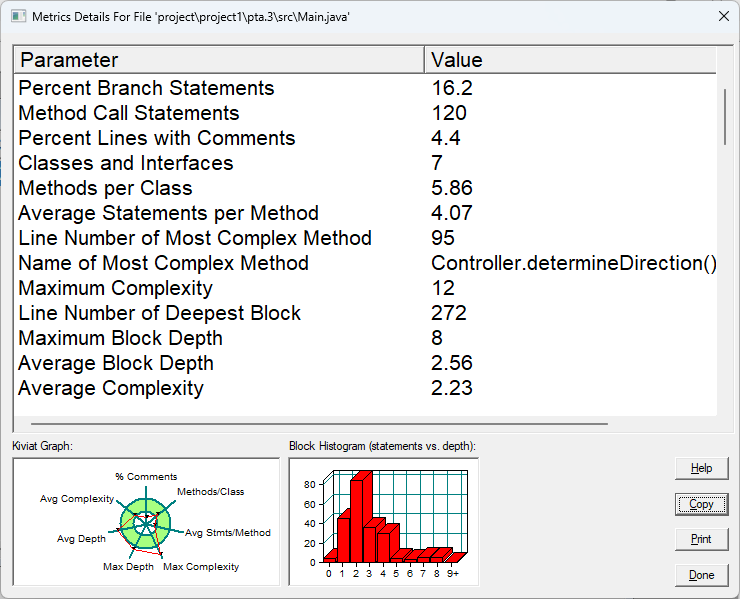The height and width of the screenshot is (599, 740).
Task: Sort by the Value column header
Action: [570, 60]
